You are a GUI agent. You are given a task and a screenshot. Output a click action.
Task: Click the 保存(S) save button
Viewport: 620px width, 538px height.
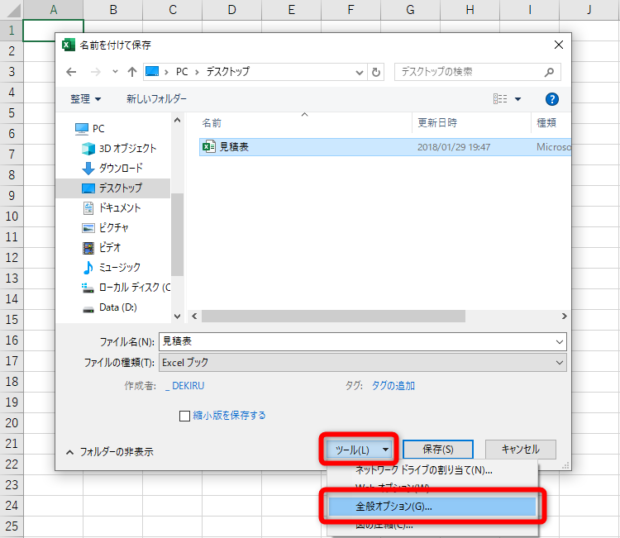click(438, 449)
